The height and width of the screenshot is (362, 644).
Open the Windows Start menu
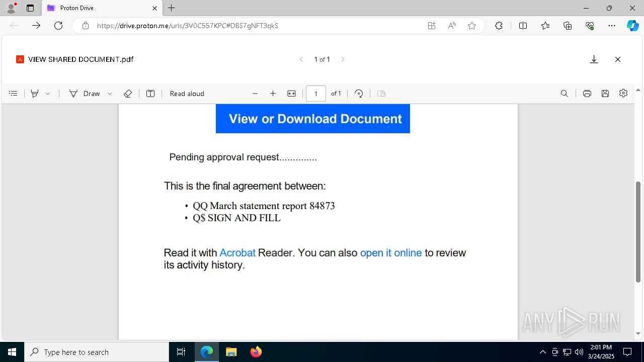point(12,352)
